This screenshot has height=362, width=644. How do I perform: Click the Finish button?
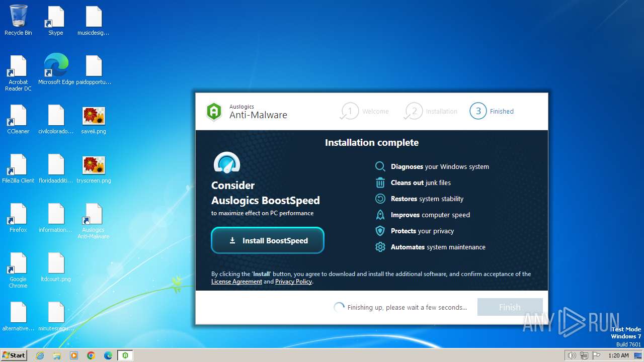coord(510,307)
